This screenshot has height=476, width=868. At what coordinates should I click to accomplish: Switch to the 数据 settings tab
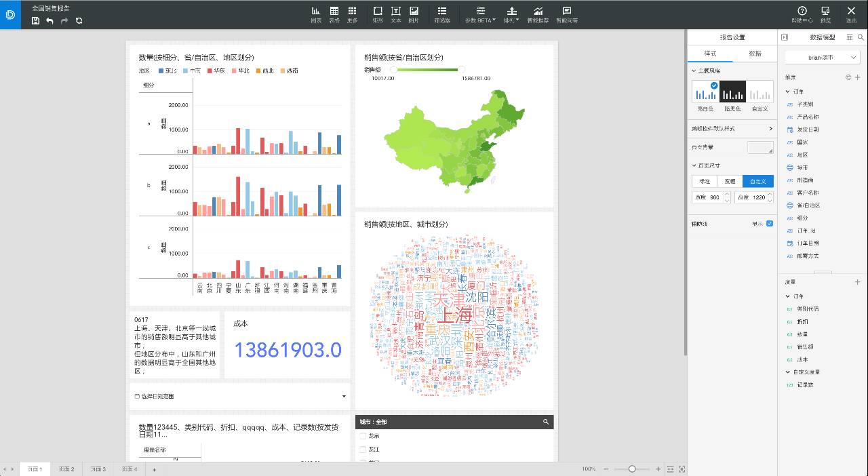pyautogui.click(x=755, y=54)
